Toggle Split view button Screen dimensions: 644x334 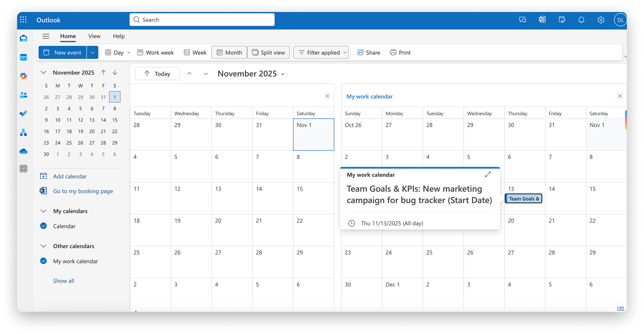point(268,53)
